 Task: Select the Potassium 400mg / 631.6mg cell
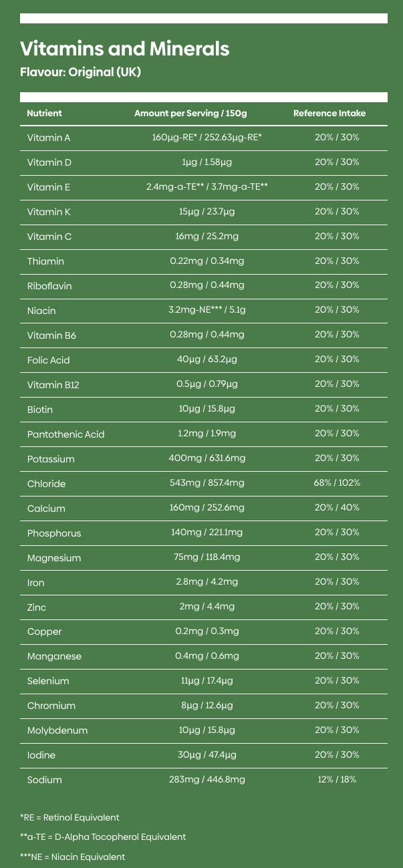coord(207,459)
